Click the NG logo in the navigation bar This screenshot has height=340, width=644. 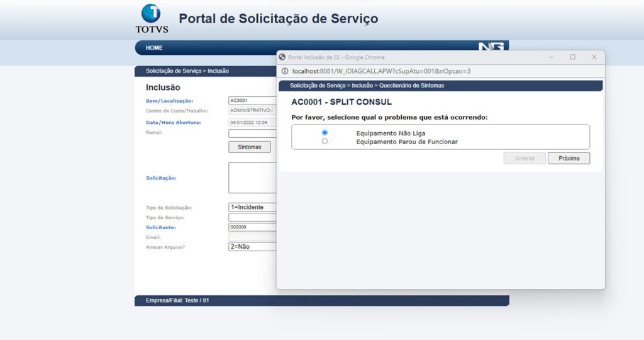(491, 47)
